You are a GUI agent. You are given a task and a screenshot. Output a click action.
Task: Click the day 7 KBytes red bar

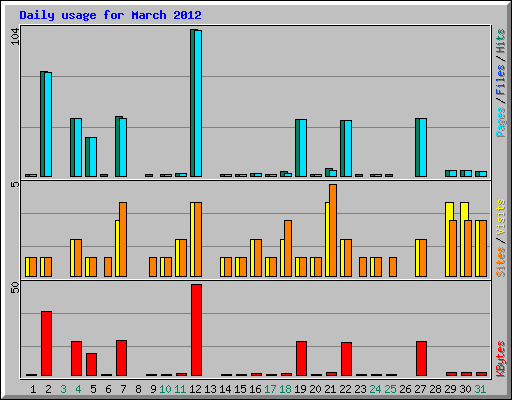pos(121,358)
